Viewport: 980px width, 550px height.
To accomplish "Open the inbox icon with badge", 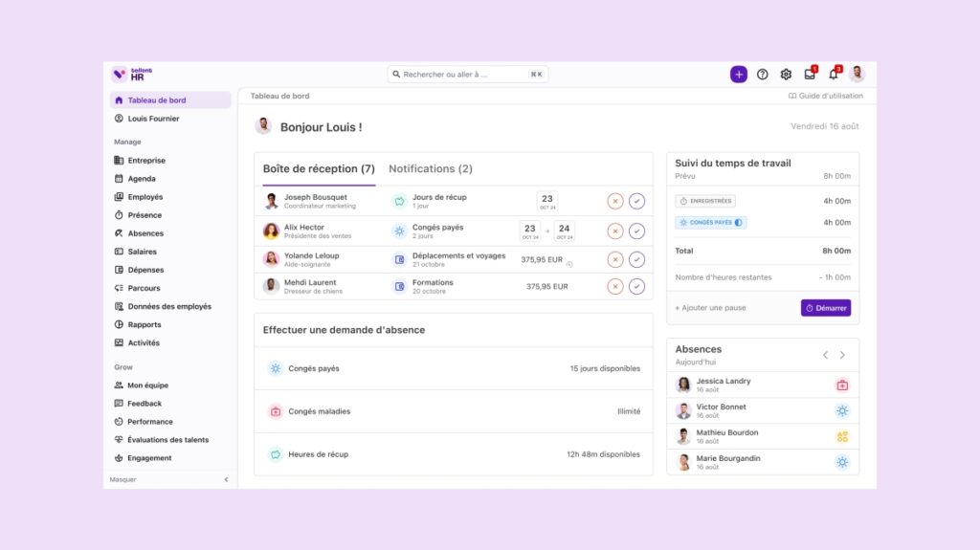I will click(810, 75).
